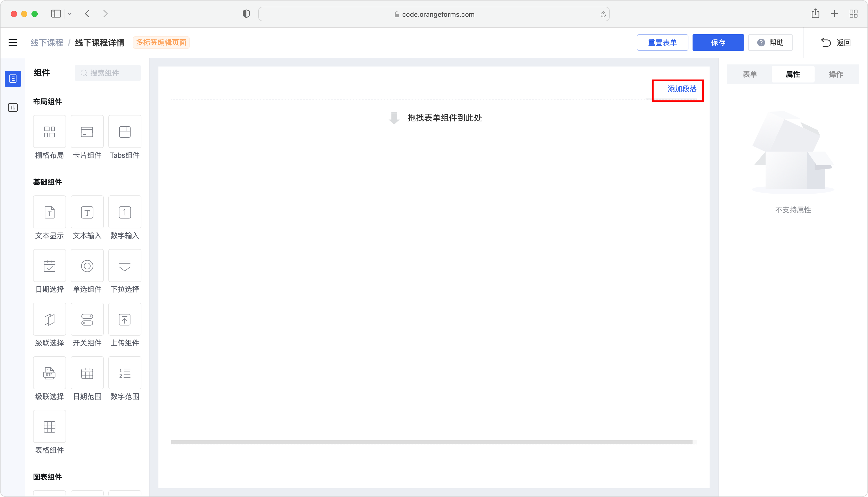Select the 开关组件 switch component
Viewport: 868px width, 497px height.
87,319
